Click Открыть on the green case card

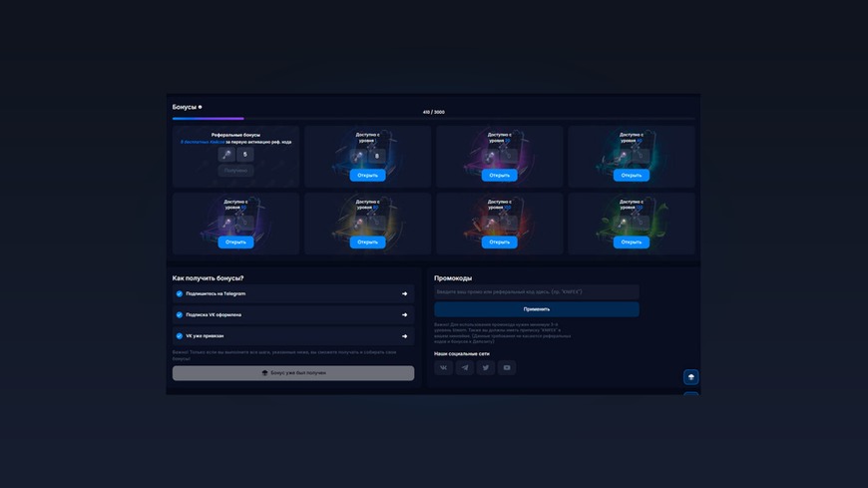click(632, 243)
